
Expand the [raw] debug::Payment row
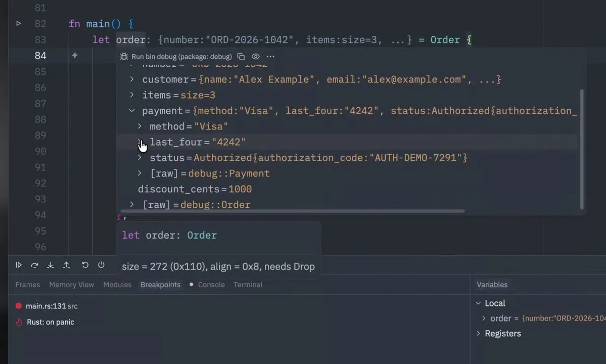[139, 173]
